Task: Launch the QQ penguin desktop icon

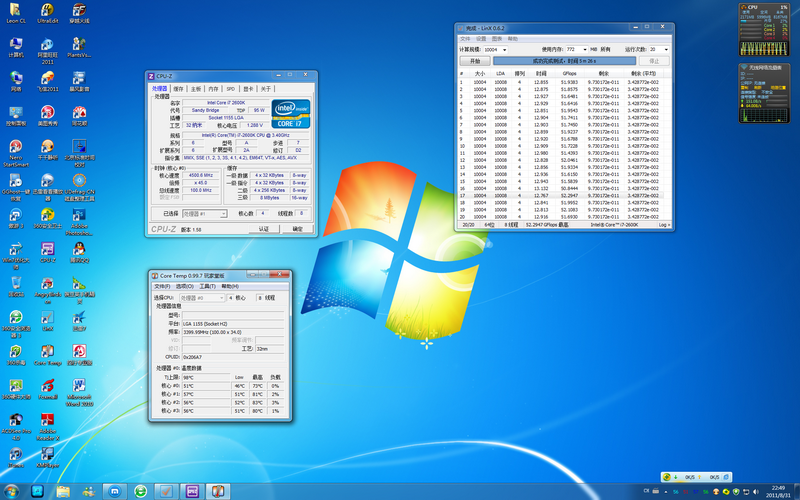Action: pyautogui.click(x=79, y=252)
